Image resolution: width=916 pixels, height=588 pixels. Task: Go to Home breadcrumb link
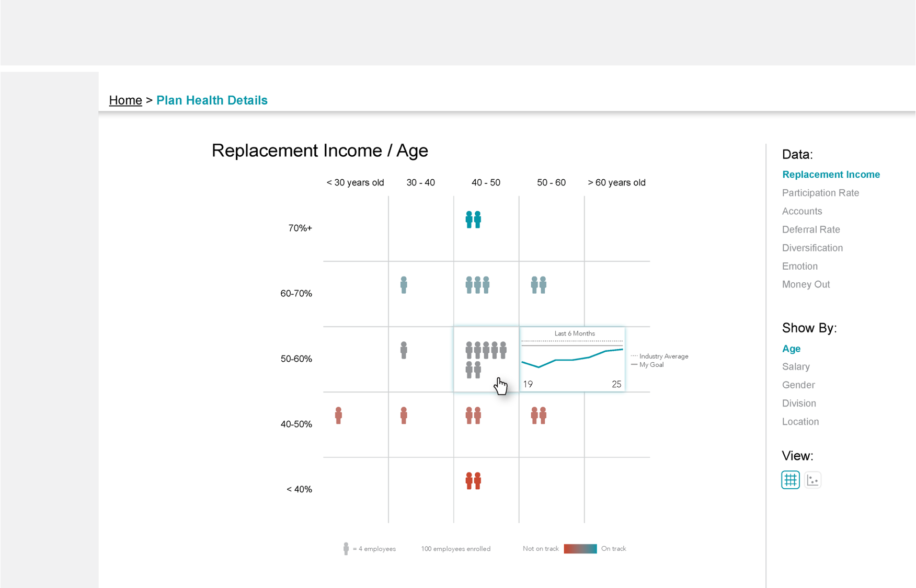(x=125, y=100)
